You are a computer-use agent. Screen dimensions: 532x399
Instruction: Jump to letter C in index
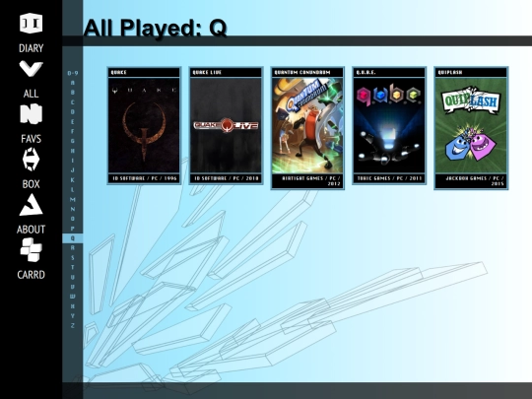pos(73,102)
